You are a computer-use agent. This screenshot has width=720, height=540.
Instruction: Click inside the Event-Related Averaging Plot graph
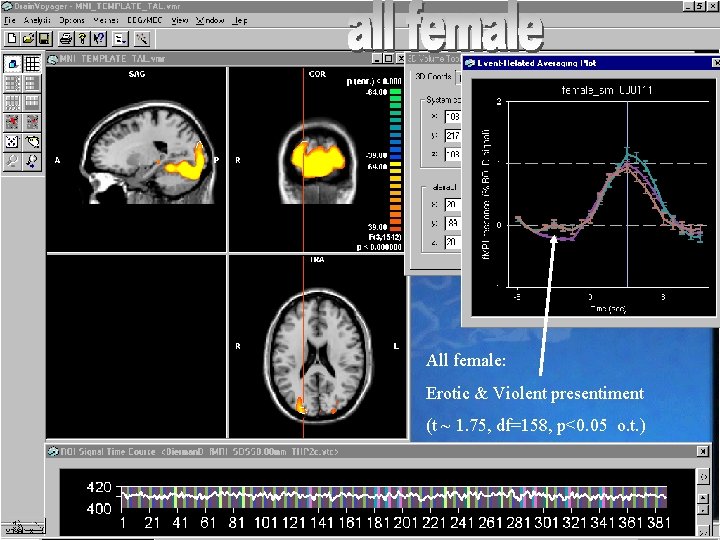pos(593,197)
